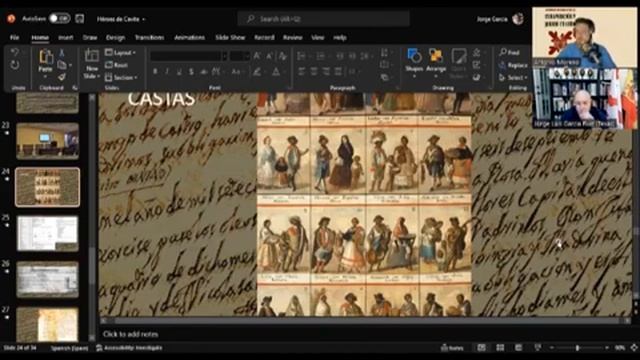
Task: Toggle Bold formatting
Action: [x=155, y=72]
